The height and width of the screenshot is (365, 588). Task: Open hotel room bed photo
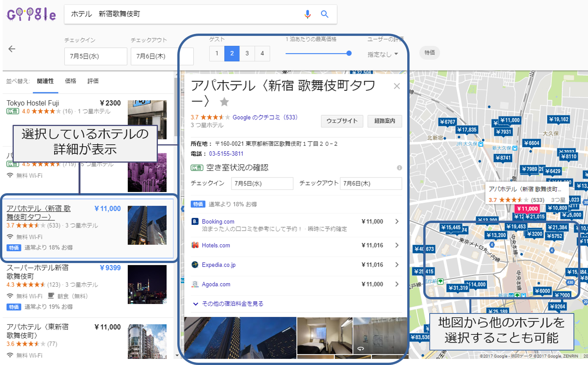pyautogui.click(x=325, y=336)
